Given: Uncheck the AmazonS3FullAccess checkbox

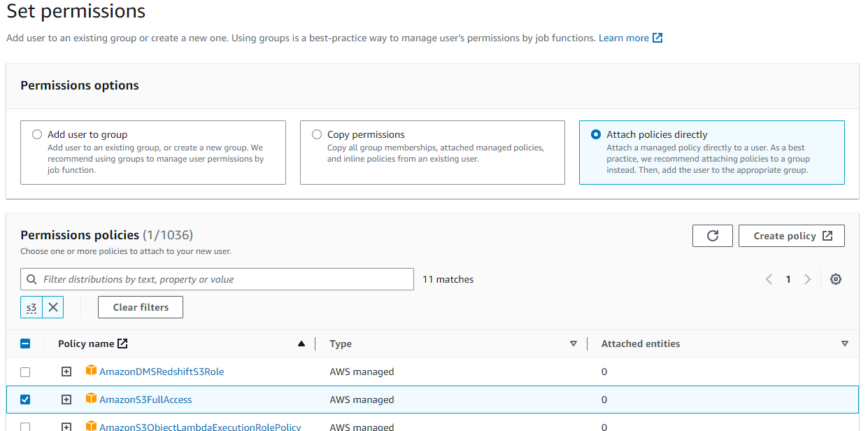Looking at the screenshot, I should tap(25, 400).
